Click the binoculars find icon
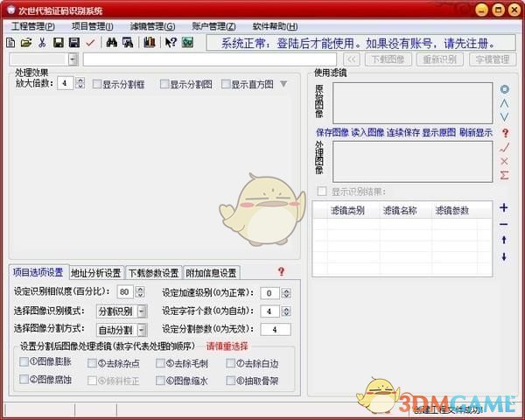Screen dimensions: 525x420 [x=112, y=42]
